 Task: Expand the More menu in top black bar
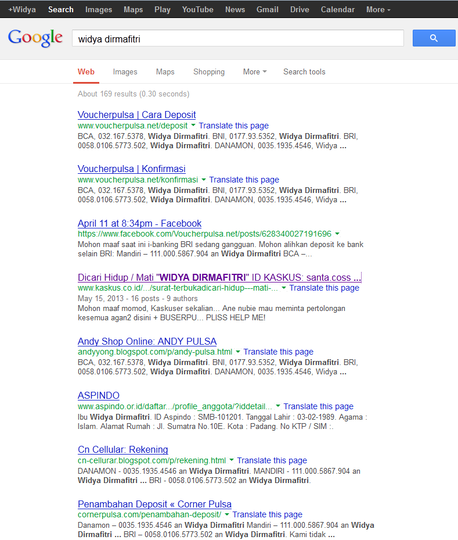tap(378, 10)
